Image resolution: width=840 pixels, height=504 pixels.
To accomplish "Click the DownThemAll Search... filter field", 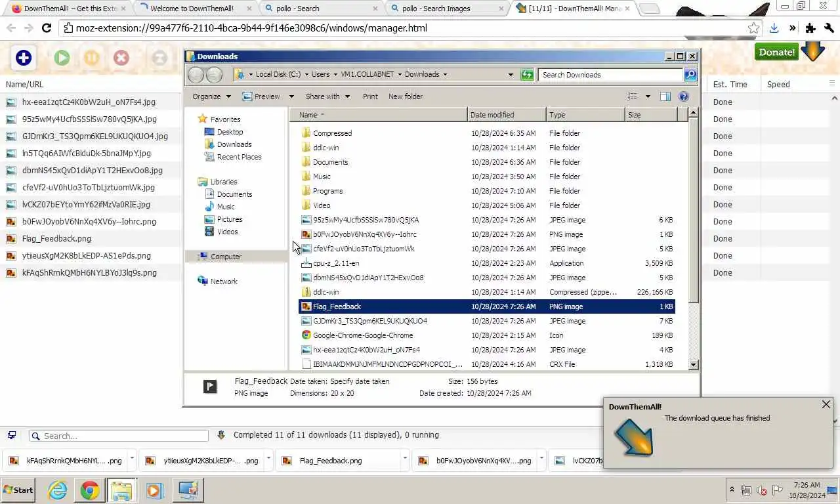I will pos(119,436).
